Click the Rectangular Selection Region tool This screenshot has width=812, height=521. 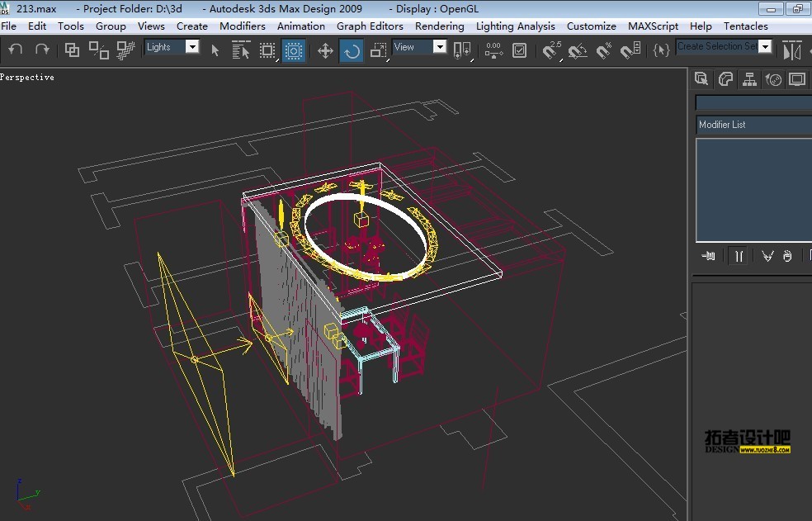point(267,50)
